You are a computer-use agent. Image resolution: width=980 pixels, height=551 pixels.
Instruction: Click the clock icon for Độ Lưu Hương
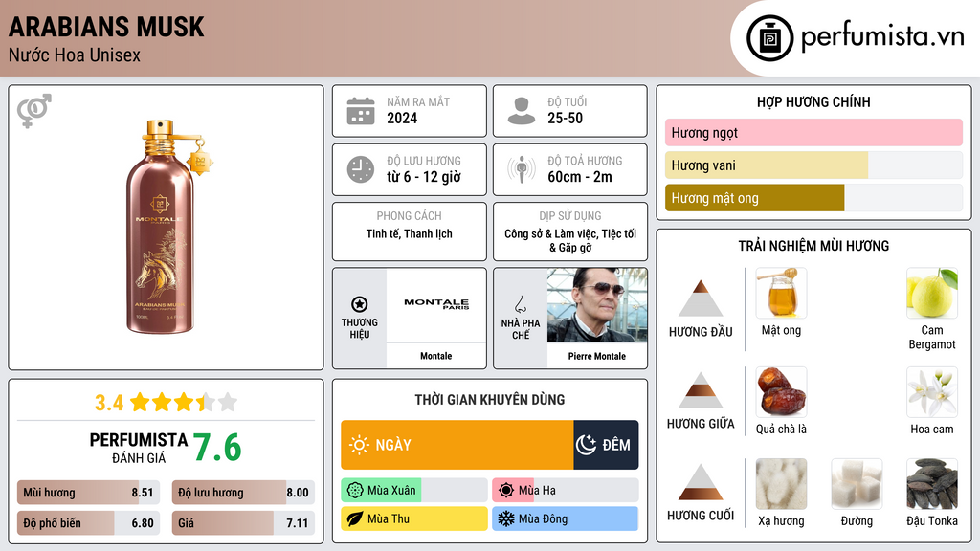click(x=360, y=169)
